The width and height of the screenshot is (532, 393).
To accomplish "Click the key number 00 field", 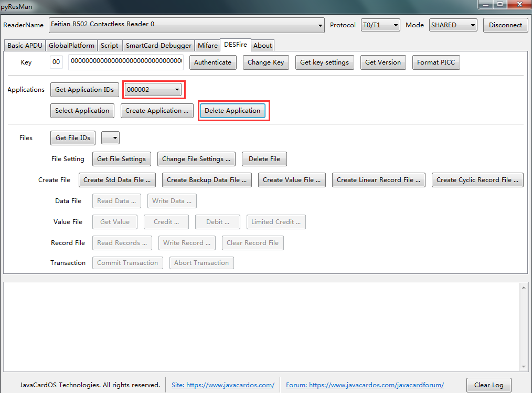I will (x=56, y=62).
